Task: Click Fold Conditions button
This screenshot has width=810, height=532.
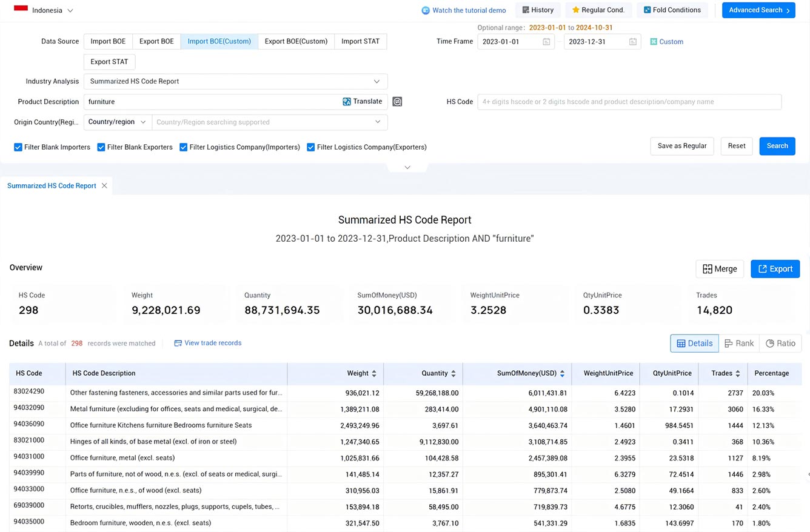Action: point(672,10)
